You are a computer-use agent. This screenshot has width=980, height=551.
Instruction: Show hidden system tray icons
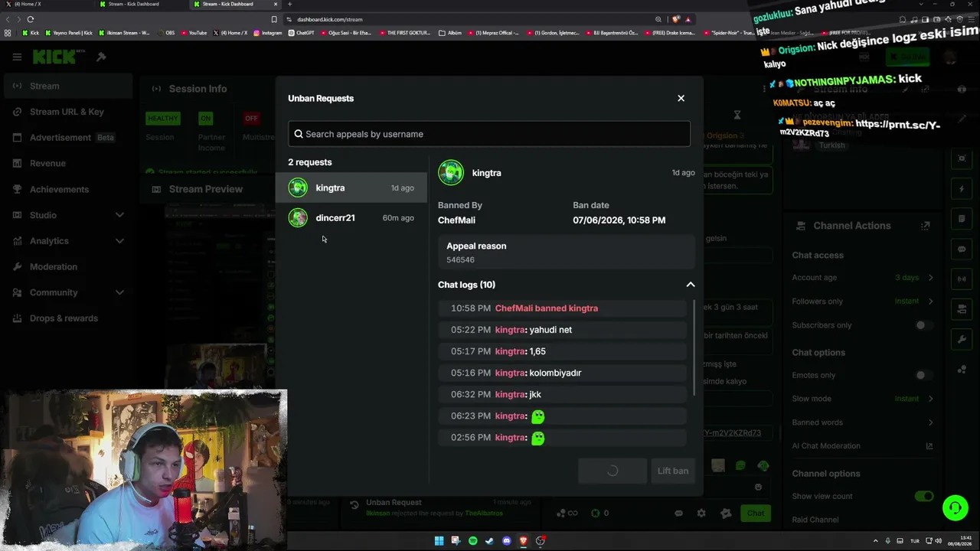pos(877,540)
